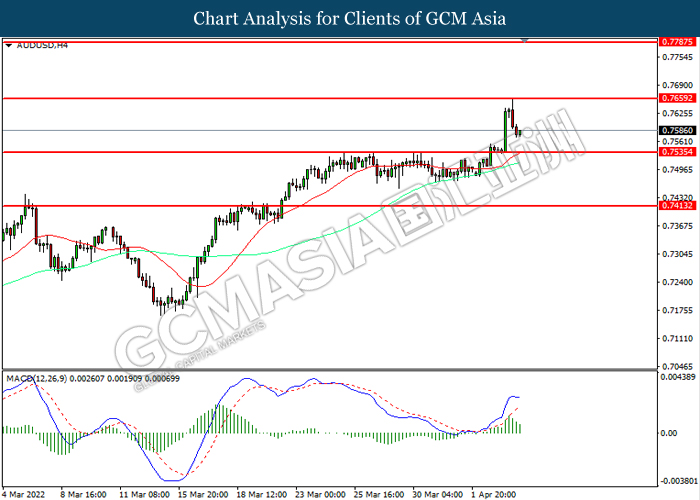700x500 pixels.
Task: Click the 0.70465 price axis value
Action: (678, 367)
